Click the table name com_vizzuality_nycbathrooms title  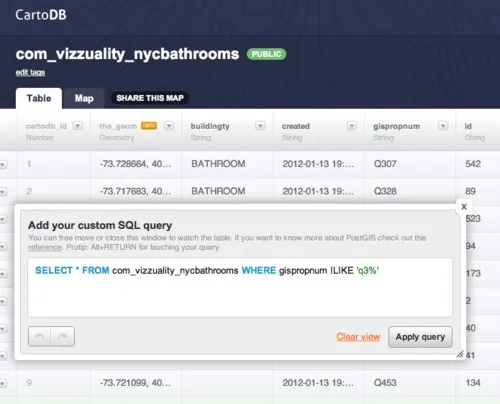pos(127,54)
